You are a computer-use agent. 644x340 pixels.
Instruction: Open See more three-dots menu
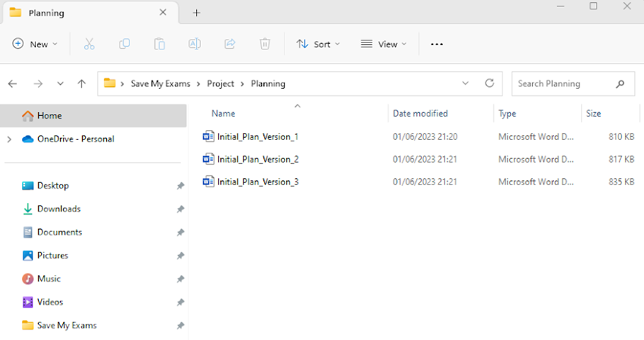tap(437, 44)
